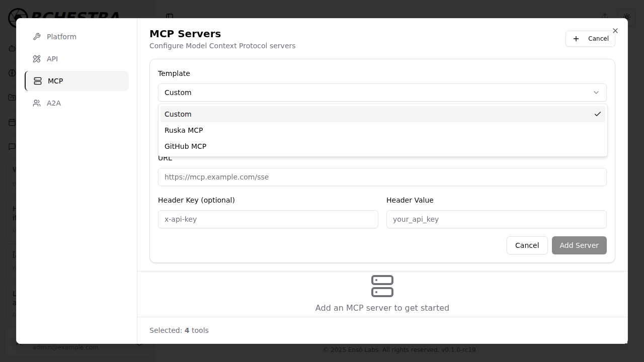Click 'Add an MCP server to get started' text
The height and width of the screenshot is (362, 644).
(x=382, y=308)
